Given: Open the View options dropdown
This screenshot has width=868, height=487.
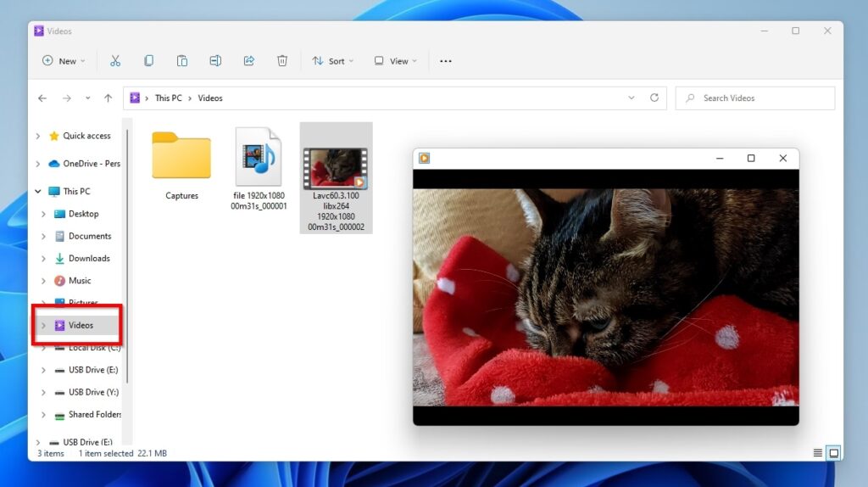Looking at the screenshot, I should pos(394,61).
